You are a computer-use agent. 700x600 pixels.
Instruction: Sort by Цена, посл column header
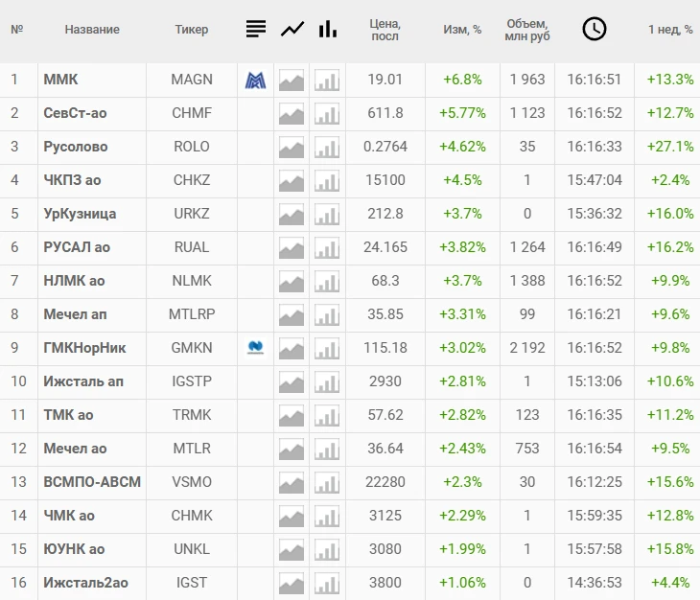click(x=385, y=30)
